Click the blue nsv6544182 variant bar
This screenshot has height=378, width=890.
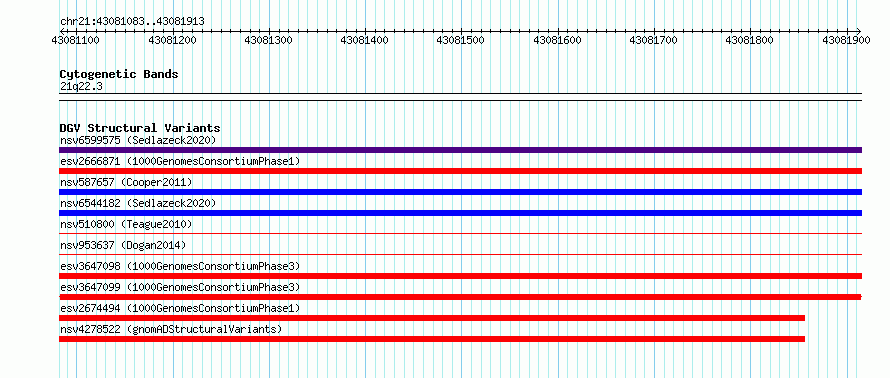tap(460, 213)
